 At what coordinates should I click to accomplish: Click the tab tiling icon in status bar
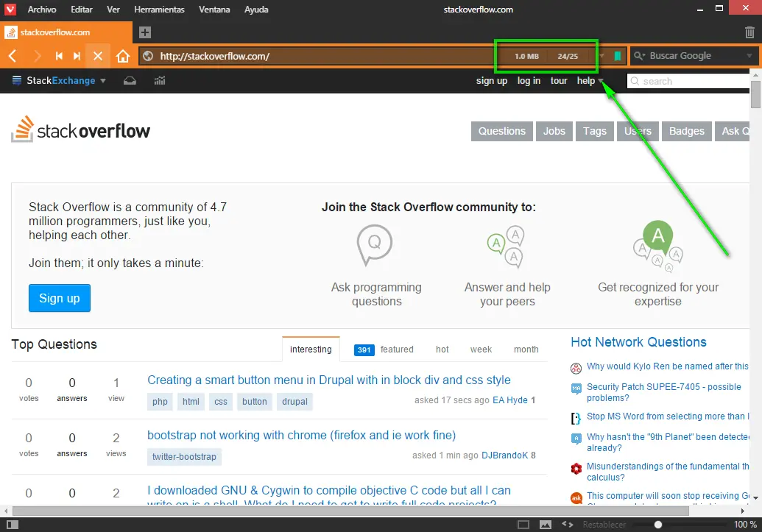523,525
